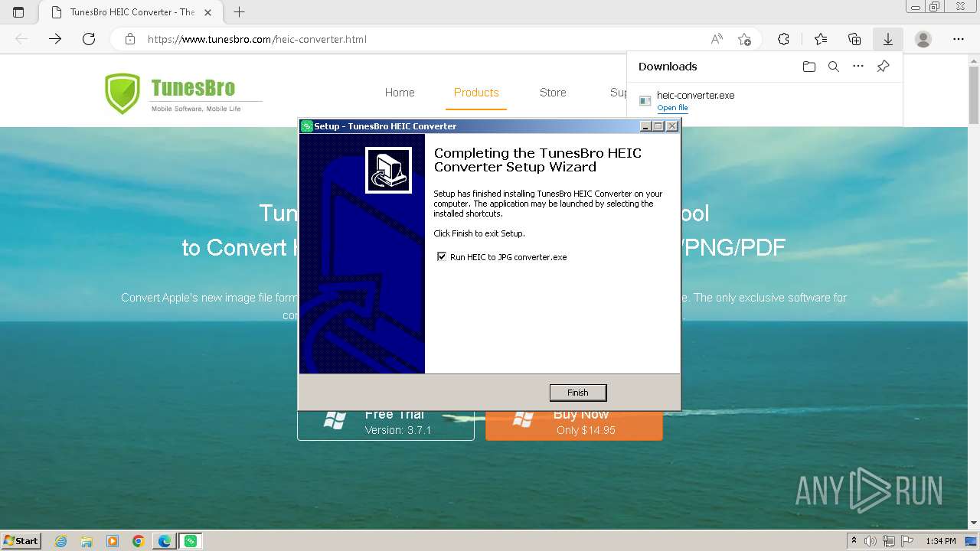Show hidden tray icons arrow
980x551 pixels.
[854, 541]
